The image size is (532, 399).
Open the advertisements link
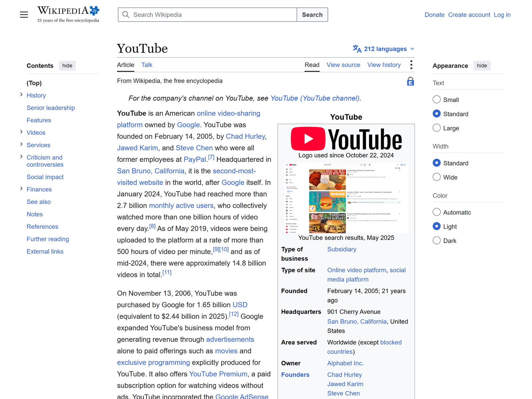pyautogui.click(x=230, y=339)
